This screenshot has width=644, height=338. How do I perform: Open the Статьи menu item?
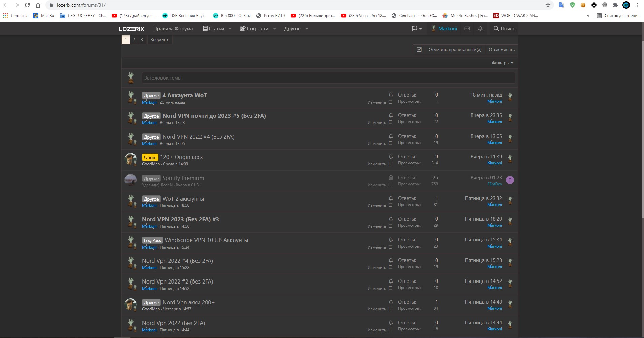[x=213, y=29]
